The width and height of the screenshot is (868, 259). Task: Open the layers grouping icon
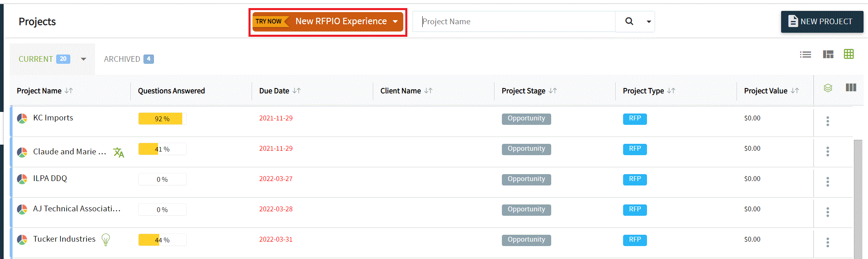(x=828, y=88)
